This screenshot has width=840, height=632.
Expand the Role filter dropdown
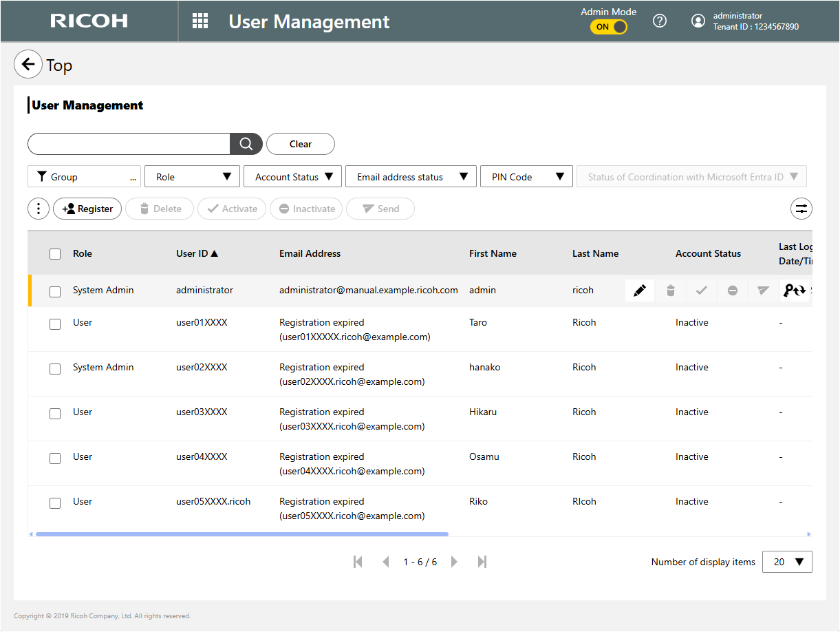pos(192,177)
